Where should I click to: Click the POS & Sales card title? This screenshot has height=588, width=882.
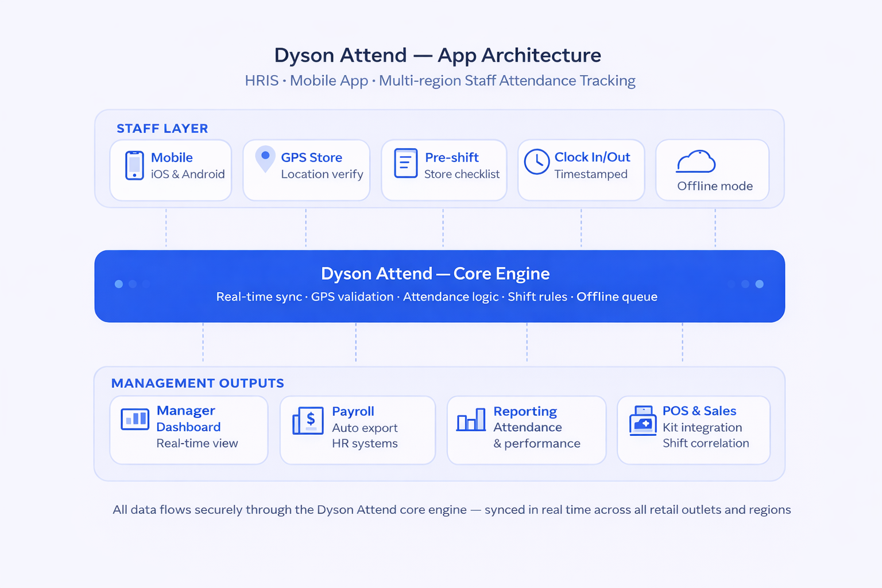click(x=699, y=411)
